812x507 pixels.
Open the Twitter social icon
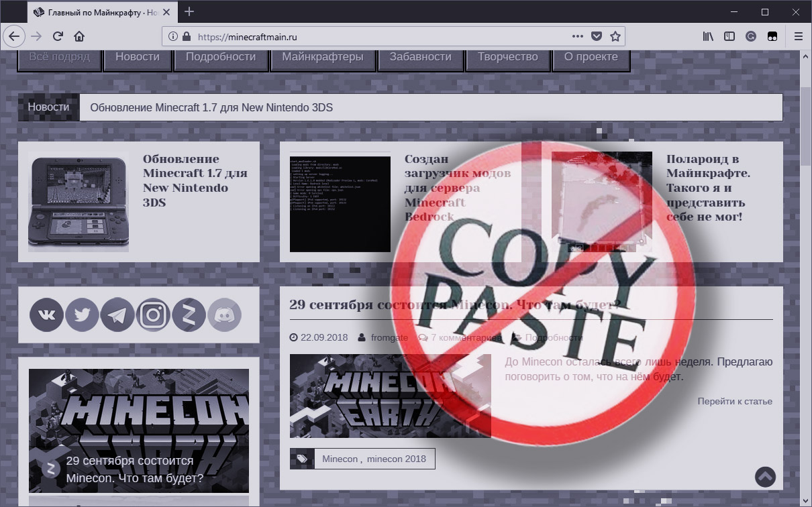82,315
